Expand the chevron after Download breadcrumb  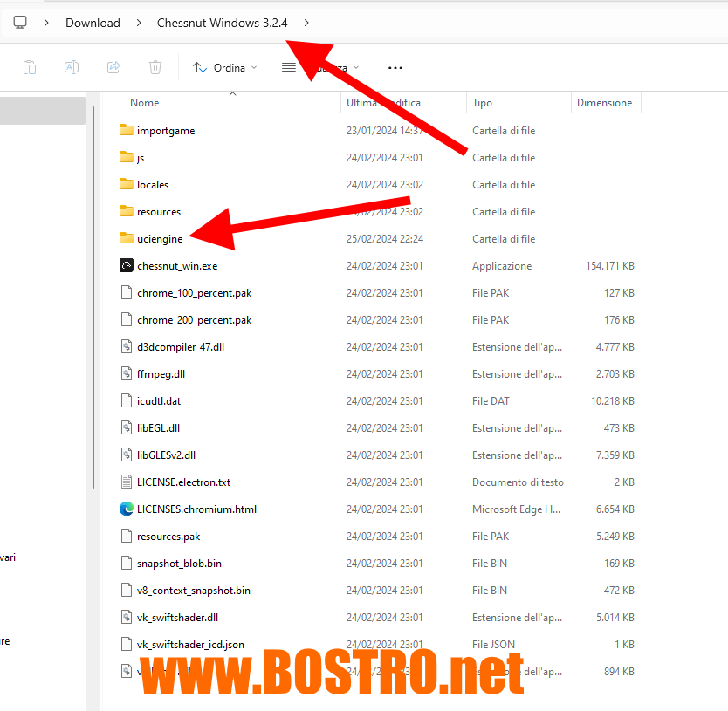tap(139, 23)
